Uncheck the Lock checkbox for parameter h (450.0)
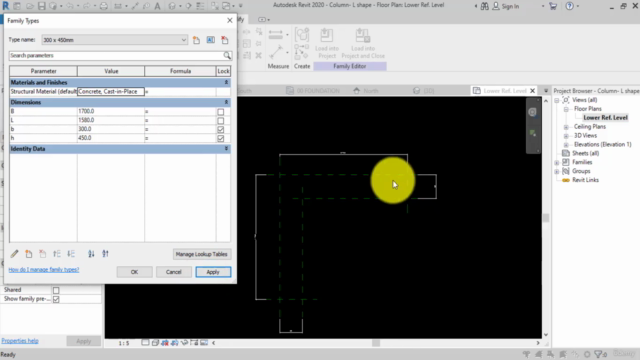This screenshot has height=360, width=640. tap(221, 138)
